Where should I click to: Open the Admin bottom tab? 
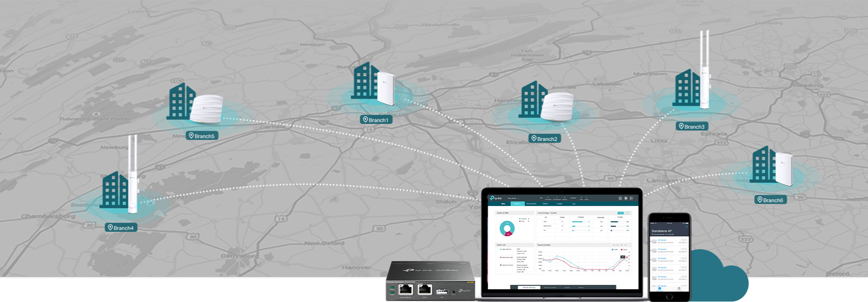(x=581, y=287)
